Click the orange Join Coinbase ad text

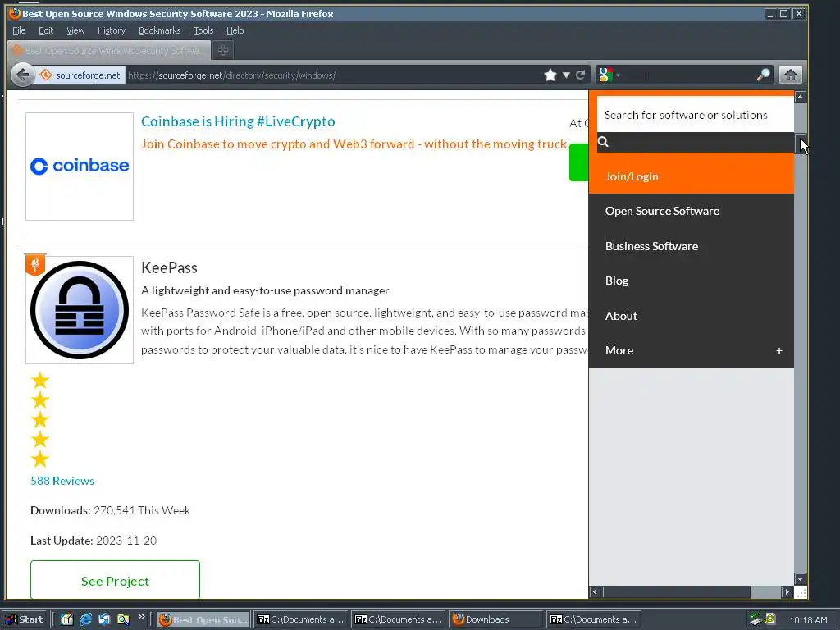(x=354, y=144)
